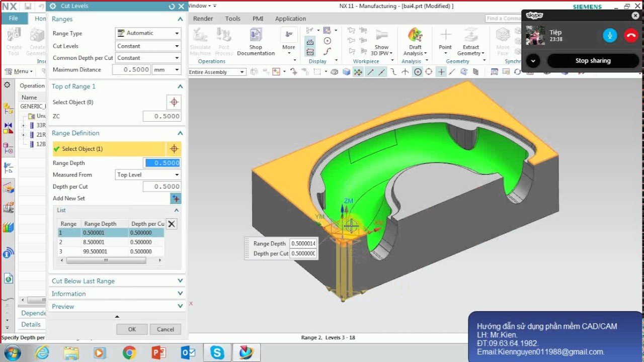
Task: Open Google Chrome from taskbar
Action: (x=129, y=353)
